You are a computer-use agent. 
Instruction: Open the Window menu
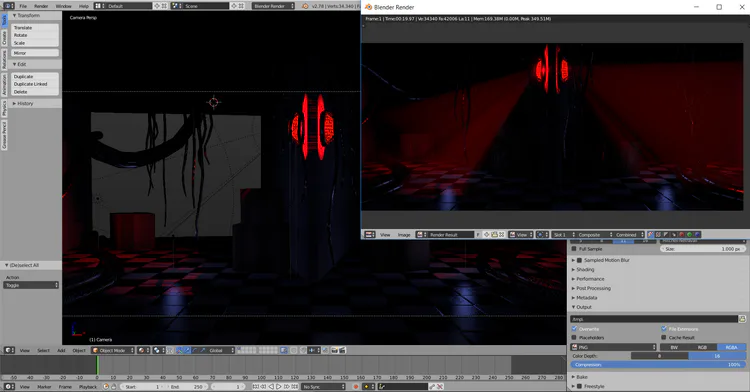(63, 6)
